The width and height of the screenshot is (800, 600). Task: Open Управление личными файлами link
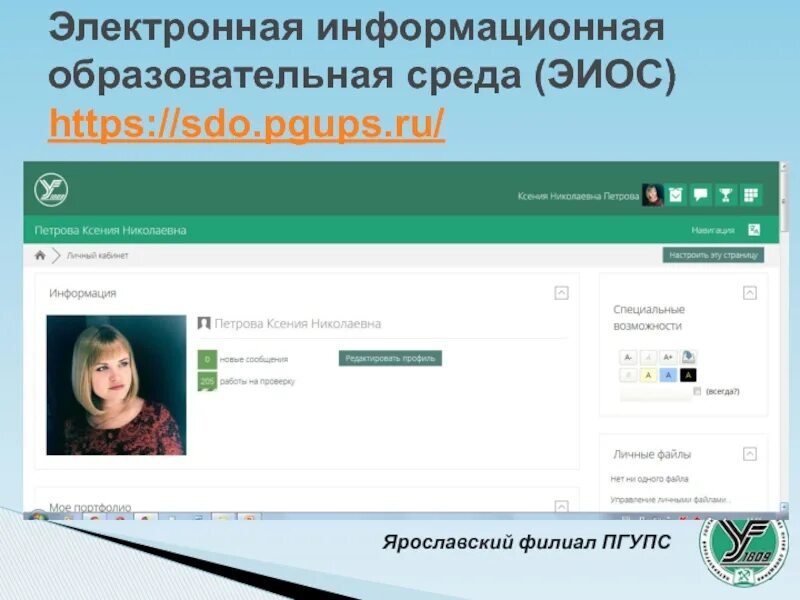pyautogui.click(x=670, y=499)
